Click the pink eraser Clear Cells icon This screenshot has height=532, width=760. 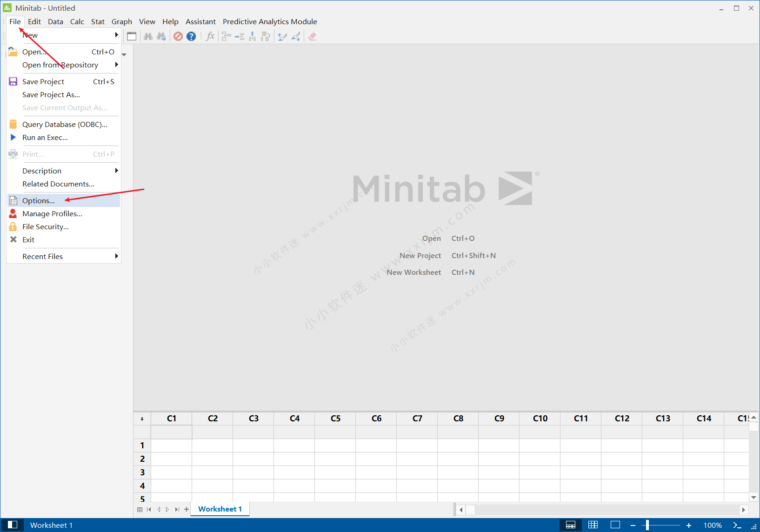pos(312,36)
